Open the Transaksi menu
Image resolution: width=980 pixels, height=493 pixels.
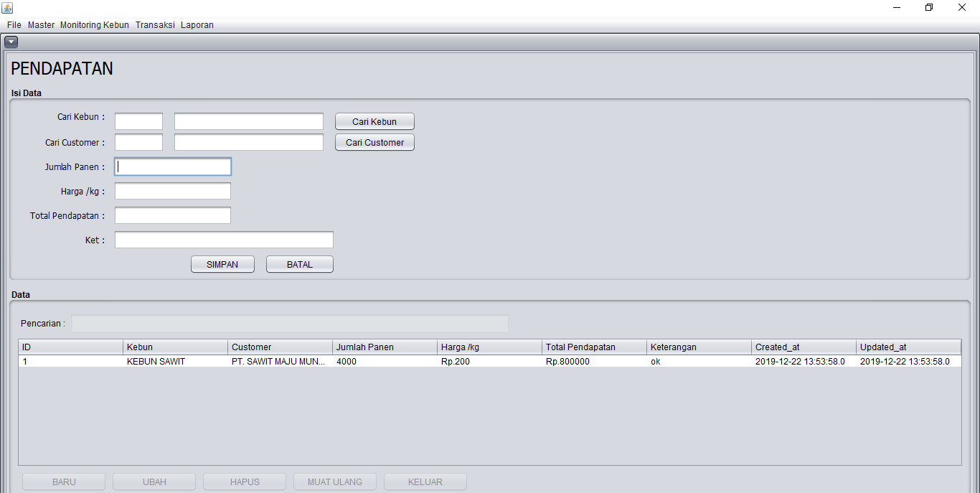tap(155, 24)
